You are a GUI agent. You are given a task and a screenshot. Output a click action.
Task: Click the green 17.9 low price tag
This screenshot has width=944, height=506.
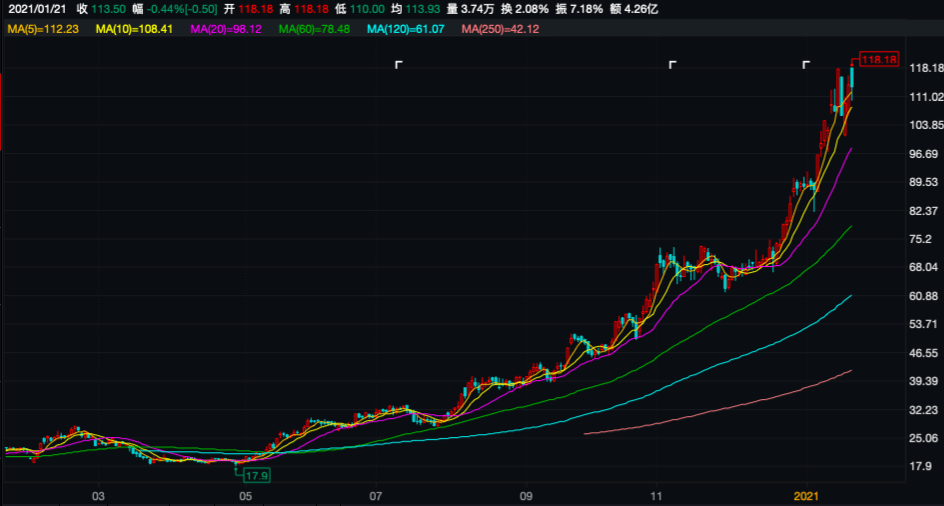pyautogui.click(x=257, y=475)
